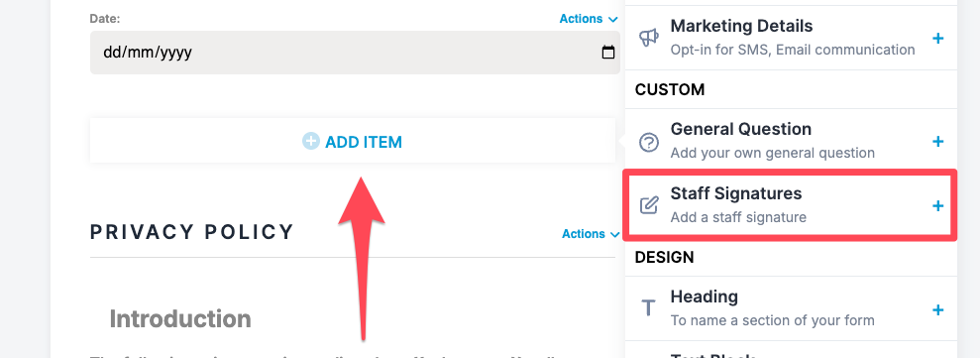Add General Question using its plus icon

[x=937, y=142]
